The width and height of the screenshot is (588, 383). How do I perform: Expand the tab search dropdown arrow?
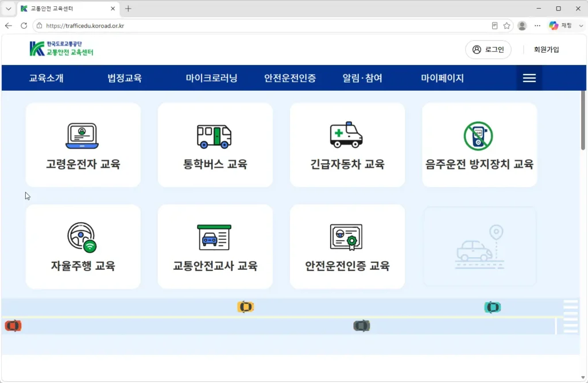coord(8,9)
